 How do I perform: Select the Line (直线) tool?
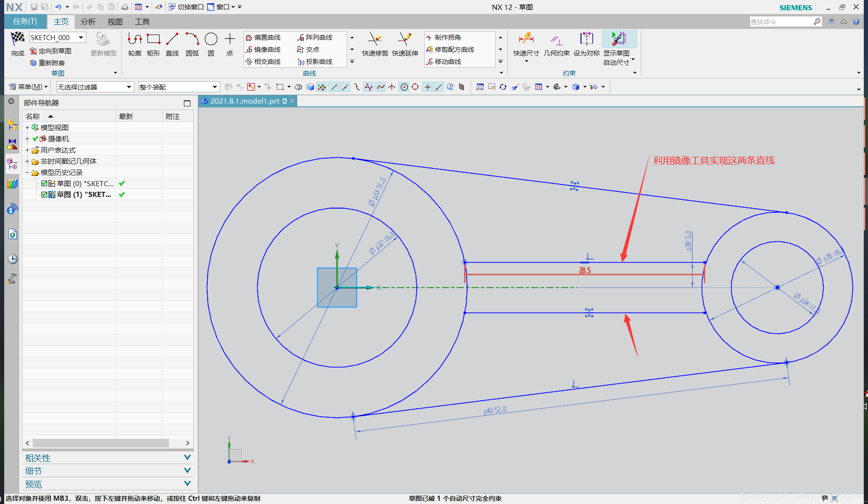(172, 45)
